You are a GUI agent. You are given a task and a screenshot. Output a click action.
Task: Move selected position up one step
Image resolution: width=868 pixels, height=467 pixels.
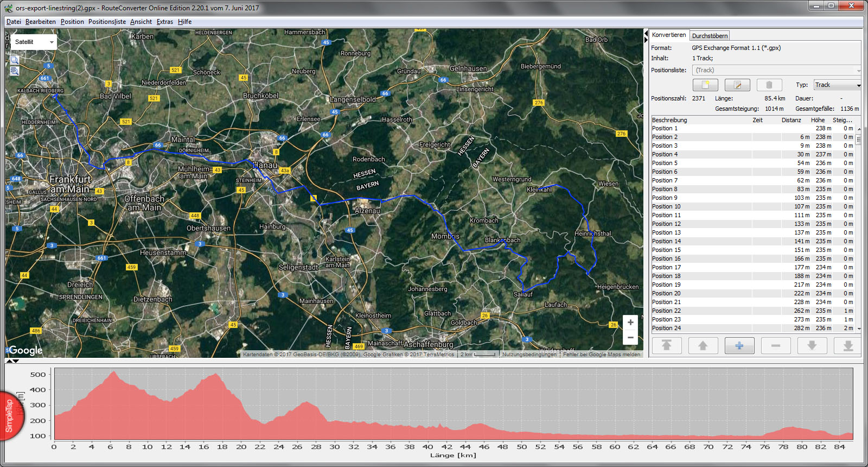(703, 345)
